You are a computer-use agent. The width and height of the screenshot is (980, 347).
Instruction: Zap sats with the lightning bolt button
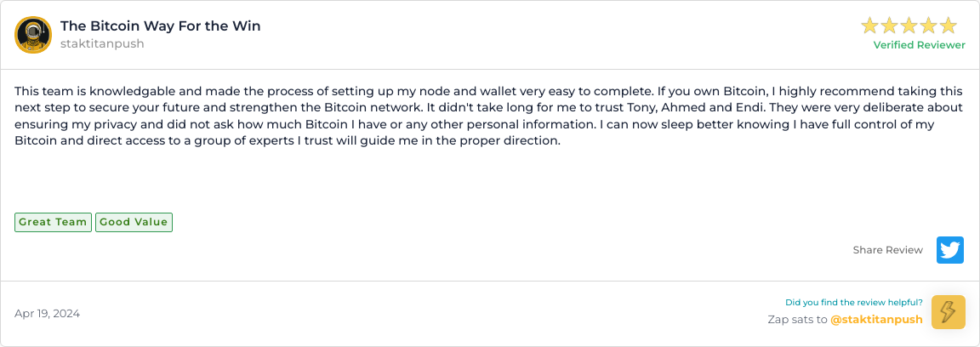(x=949, y=312)
